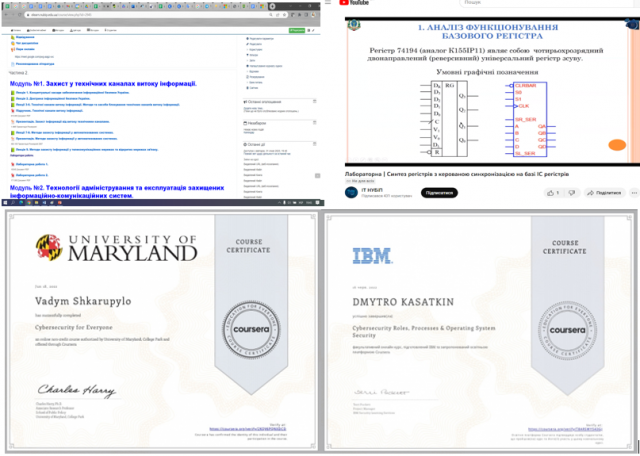The image size is (640, 456).
Task: Open the Останні оголошення block actions menu
Action: [x=315, y=101]
